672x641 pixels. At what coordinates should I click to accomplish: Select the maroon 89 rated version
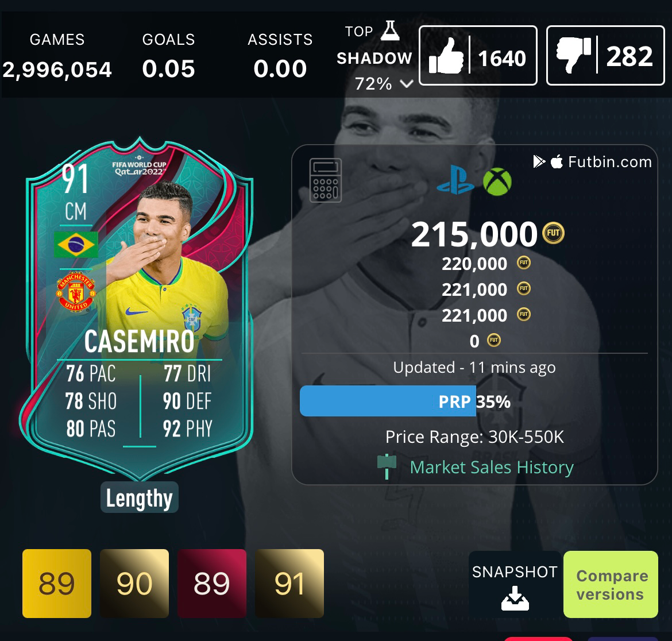[212, 584]
